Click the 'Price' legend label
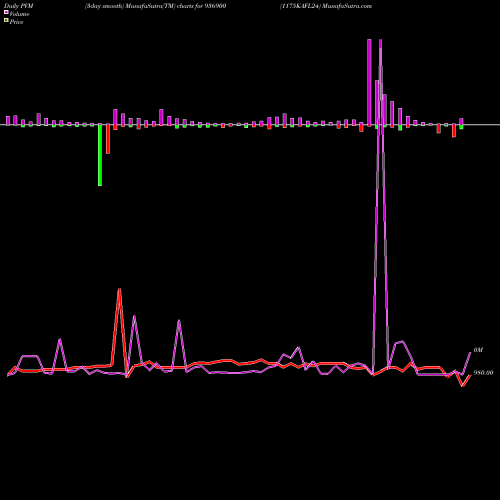500x500 pixels. (16, 22)
